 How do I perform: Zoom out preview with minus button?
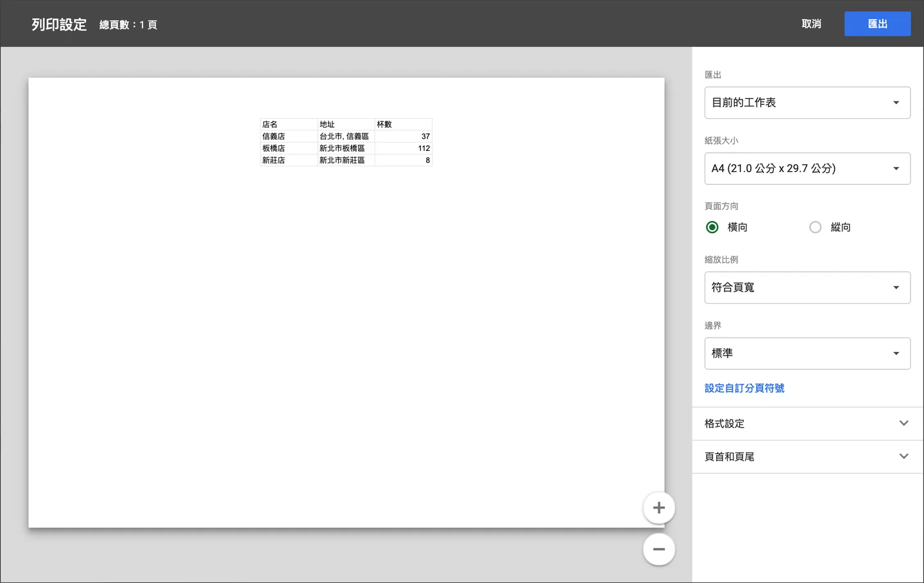point(659,550)
